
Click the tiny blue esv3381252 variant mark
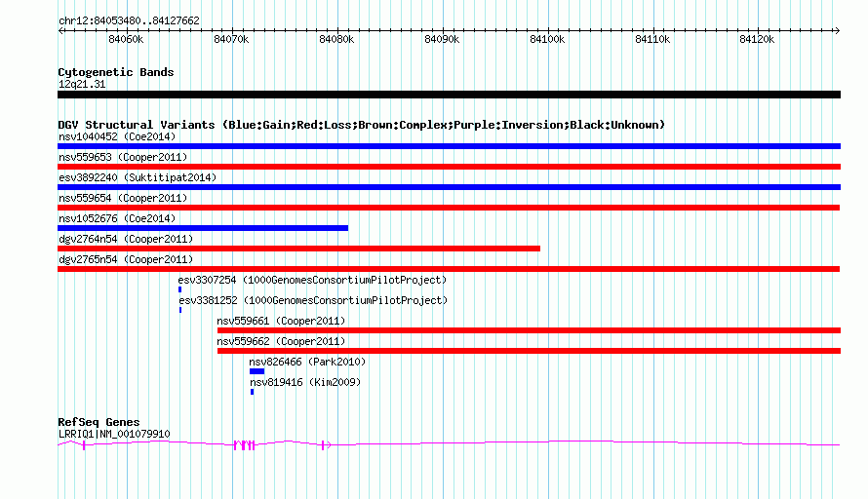180,310
